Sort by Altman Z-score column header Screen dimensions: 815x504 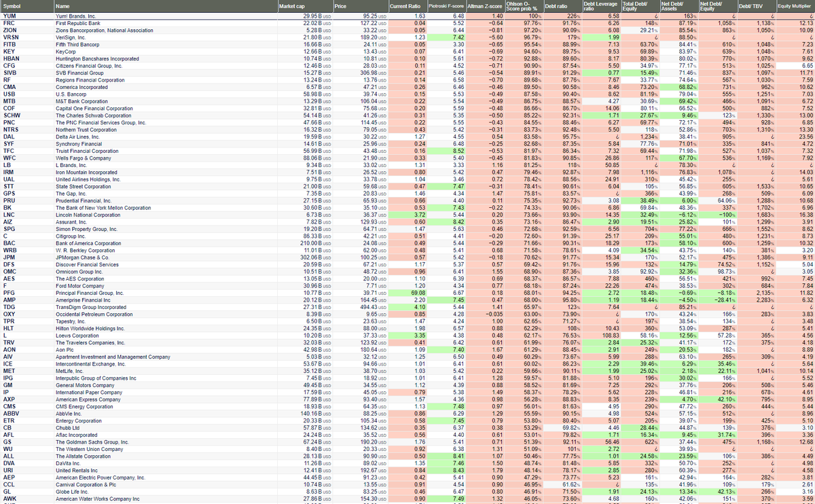pos(486,6)
